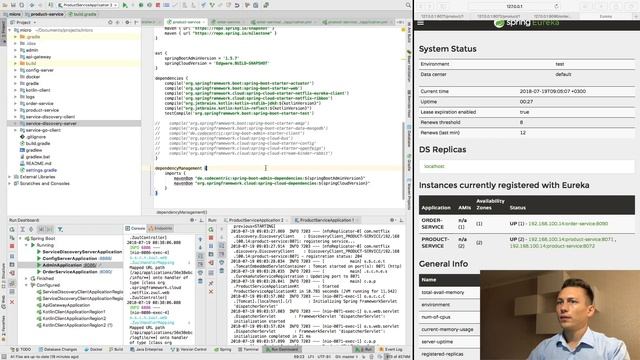Expand the Finished group
Viewport: 640px width, 360px height.
[x=26, y=279]
